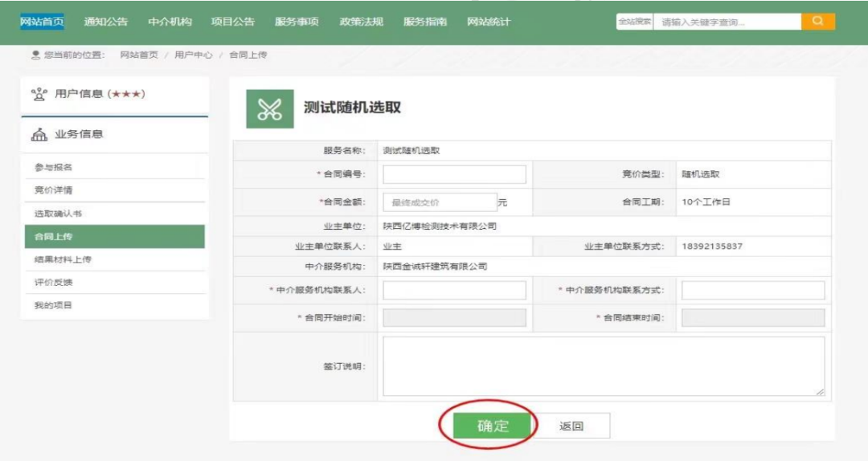Open the 全站搜索 search scope dropdown

click(634, 22)
